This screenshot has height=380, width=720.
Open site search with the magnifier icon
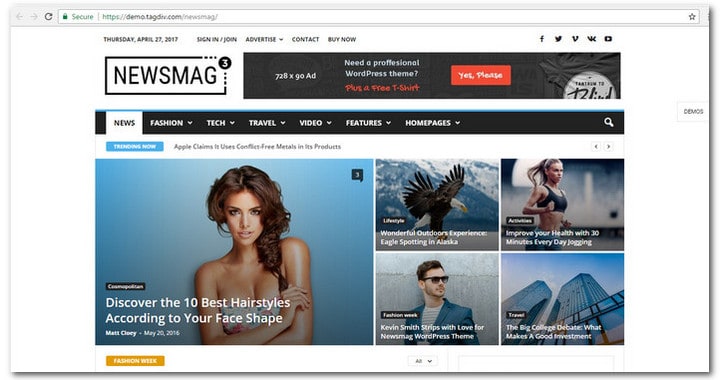click(609, 123)
